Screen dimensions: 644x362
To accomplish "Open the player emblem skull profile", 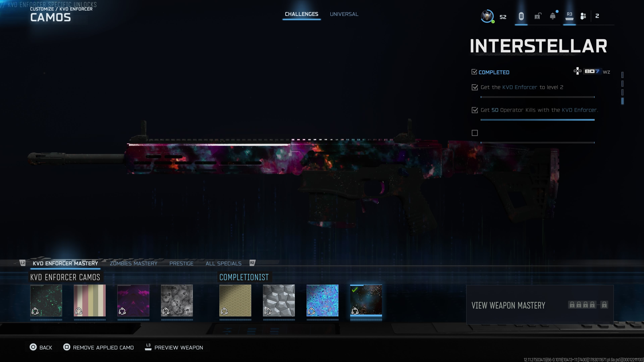I will tap(487, 16).
